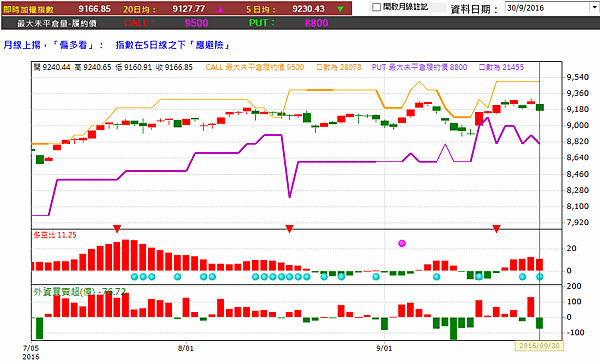Click the green PUT: label
600x363 pixels.
click(x=262, y=23)
